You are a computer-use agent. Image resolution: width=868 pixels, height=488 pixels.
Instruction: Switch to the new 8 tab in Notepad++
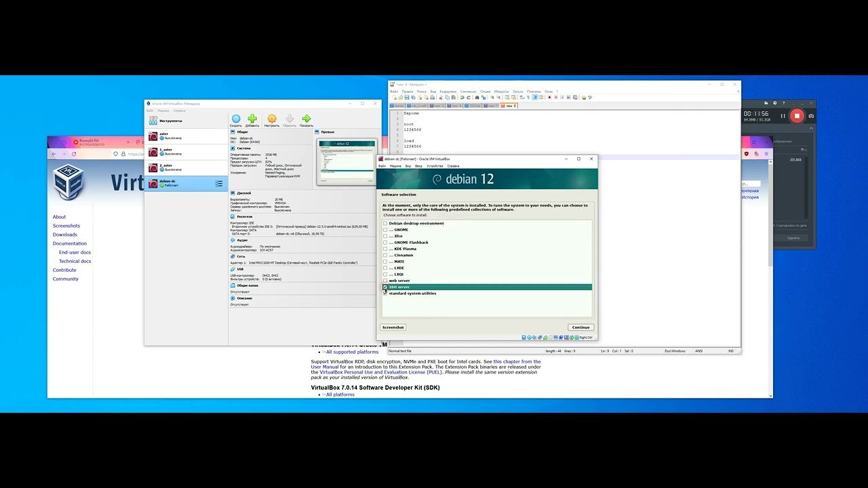pyautogui.click(x=509, y=106)
